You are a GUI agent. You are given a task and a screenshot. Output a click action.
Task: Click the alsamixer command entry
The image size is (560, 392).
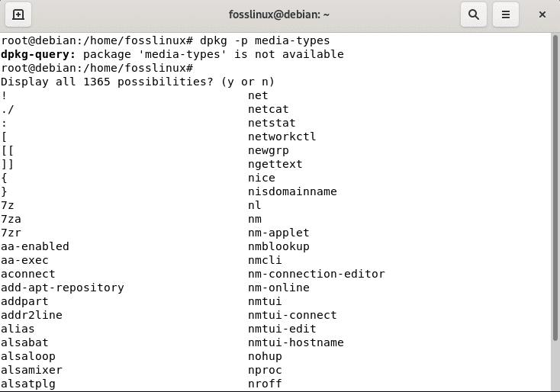point(31,370)
